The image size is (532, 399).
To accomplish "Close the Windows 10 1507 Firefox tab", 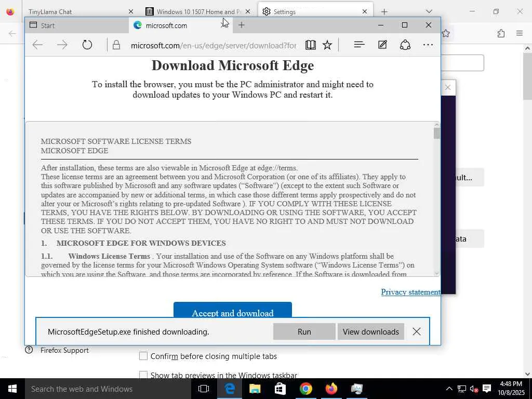I will tap(248, 12).
